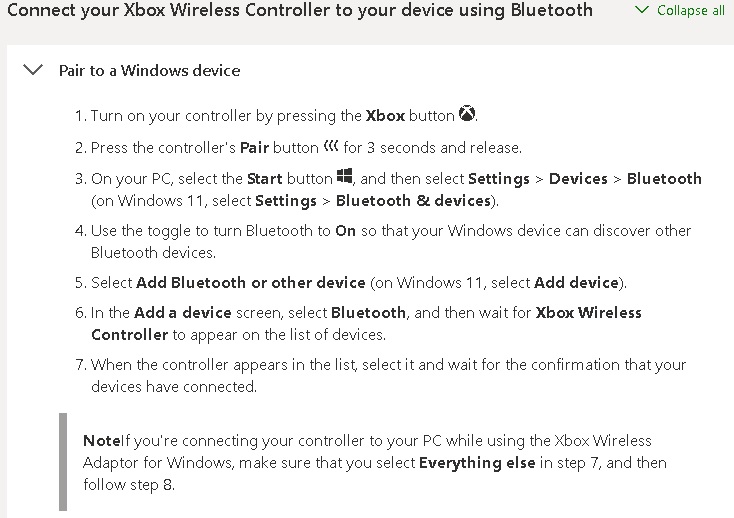The height and width of the screenshot is (518, 734).
Task: Click the Xbox logo icon in step 1
Action: 467,115
